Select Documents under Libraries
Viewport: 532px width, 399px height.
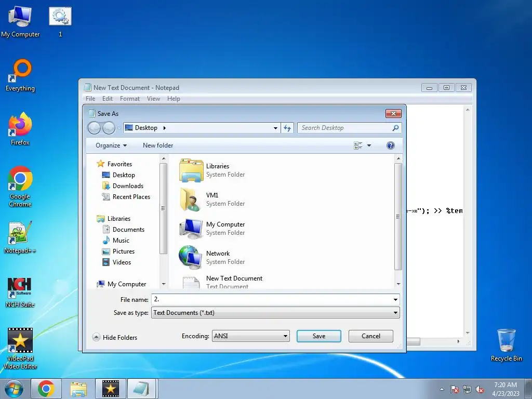click(x=124, y=230)
